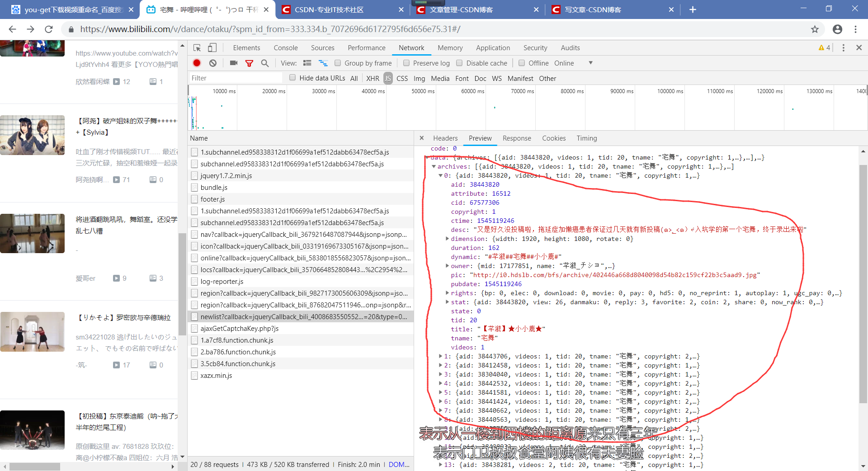
Task: Open network search magnifier icon
Action: [x=265, y=63]
